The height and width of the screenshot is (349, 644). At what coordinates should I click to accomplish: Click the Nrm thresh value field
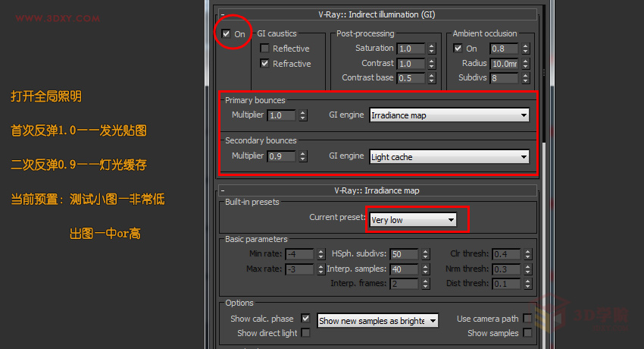coord(507,269)
